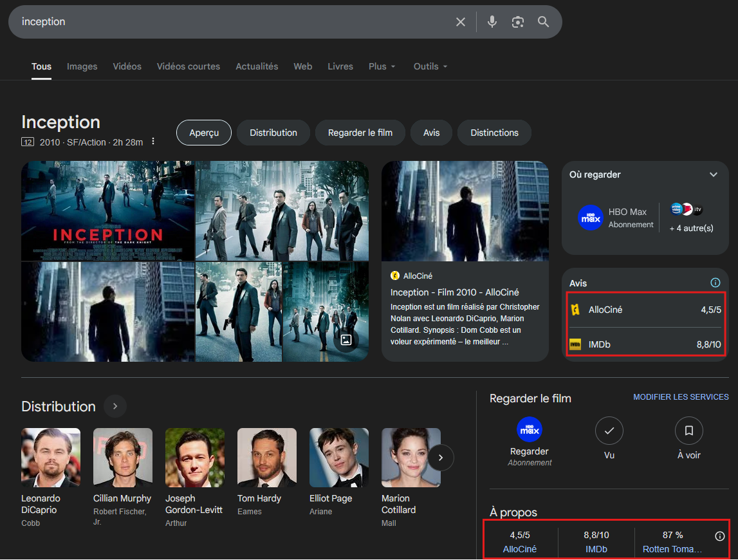The height and width of the screenshot is (560, 738).
Task: Select the Regarder le film chip
Action: [360, 133]
